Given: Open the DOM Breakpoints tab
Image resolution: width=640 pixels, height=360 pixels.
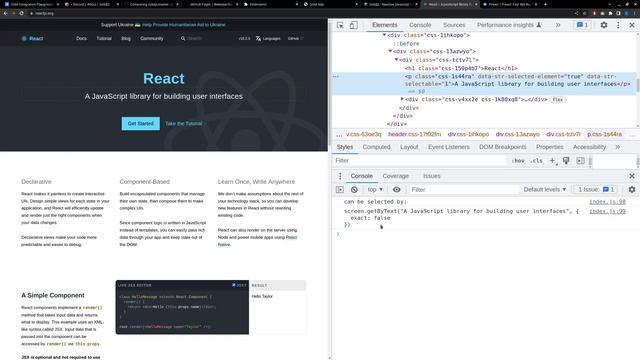Looking at the screenshot, I should click(502, 147).
